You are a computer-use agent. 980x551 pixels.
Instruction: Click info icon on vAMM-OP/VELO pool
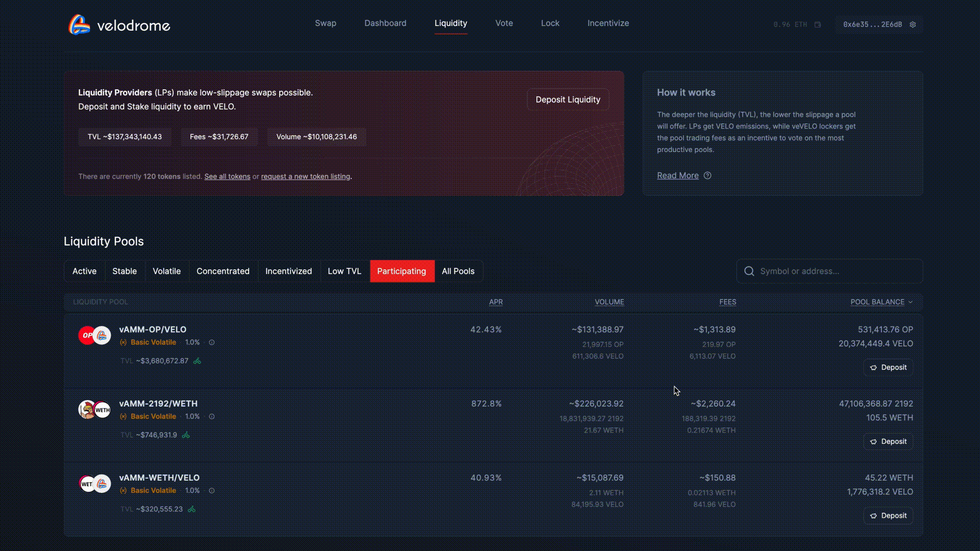click(212, 342)
